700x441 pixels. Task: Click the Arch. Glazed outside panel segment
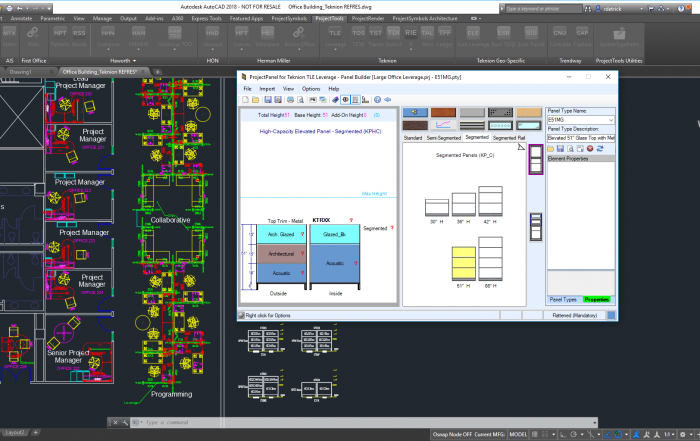coord(281,234)
